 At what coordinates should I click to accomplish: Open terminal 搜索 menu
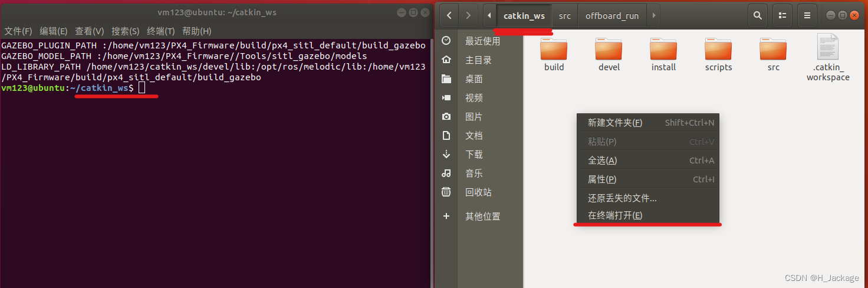point(125,31)
